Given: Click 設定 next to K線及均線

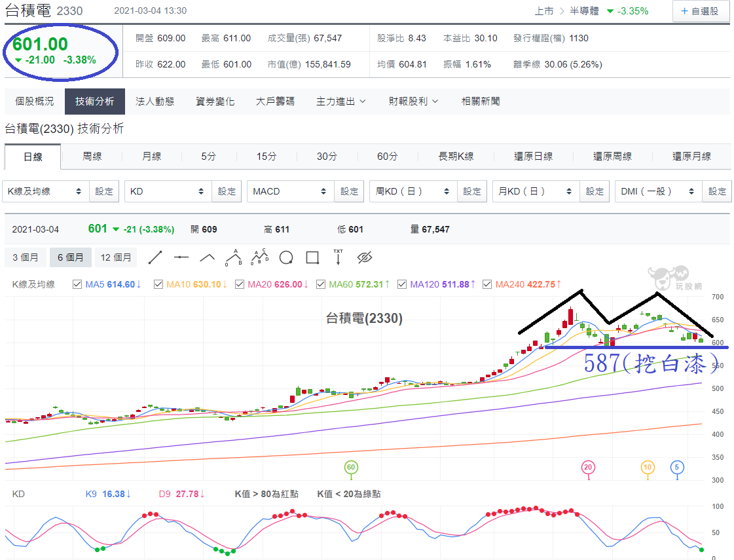Looking at the screenshot, I should click(104, 191).
